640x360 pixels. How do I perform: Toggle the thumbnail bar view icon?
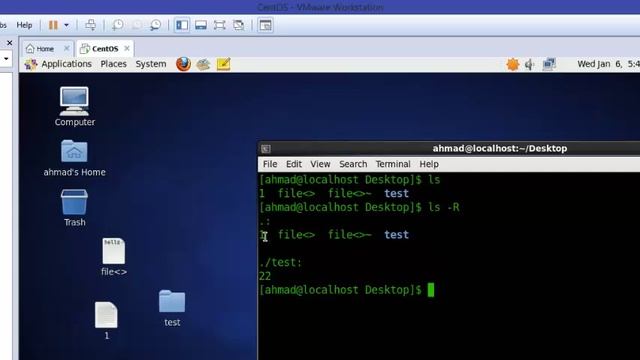(x=201, y=25)
